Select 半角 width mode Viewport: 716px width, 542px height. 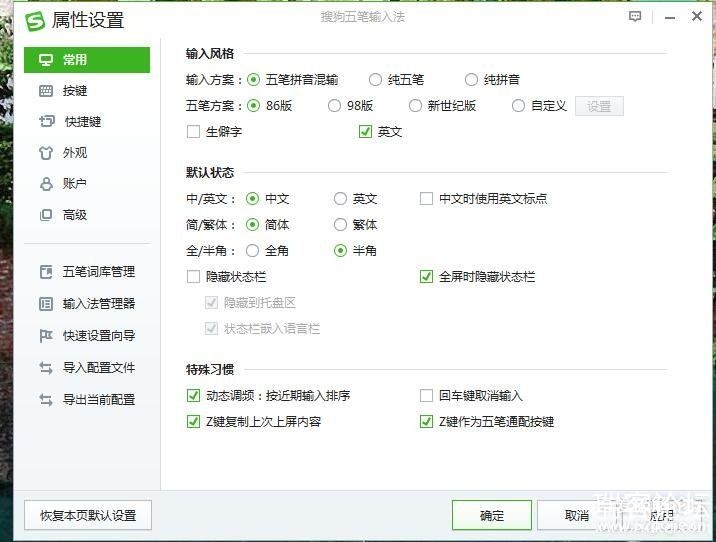point(340,251)
